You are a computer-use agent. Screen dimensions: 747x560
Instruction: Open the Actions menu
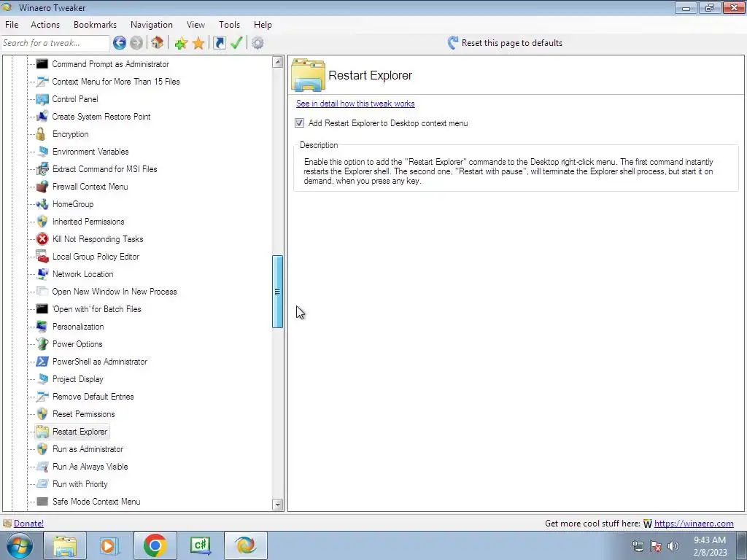[x=45, y=25]
